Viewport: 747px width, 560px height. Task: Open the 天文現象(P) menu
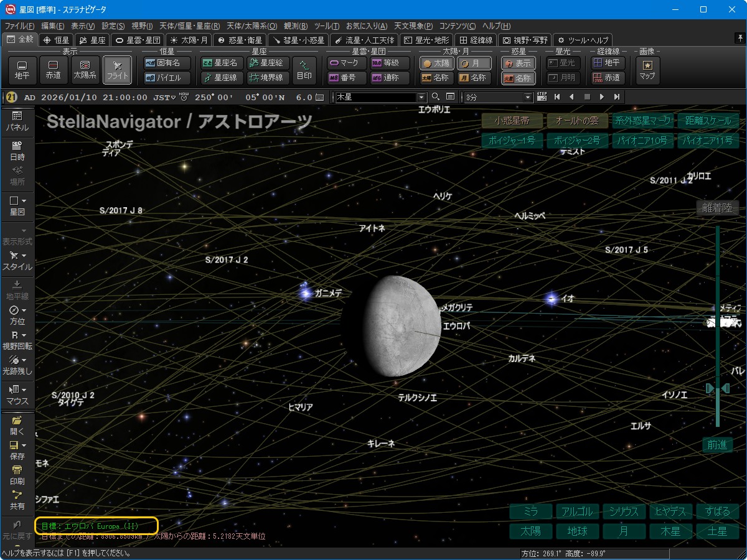click(413, 26)
